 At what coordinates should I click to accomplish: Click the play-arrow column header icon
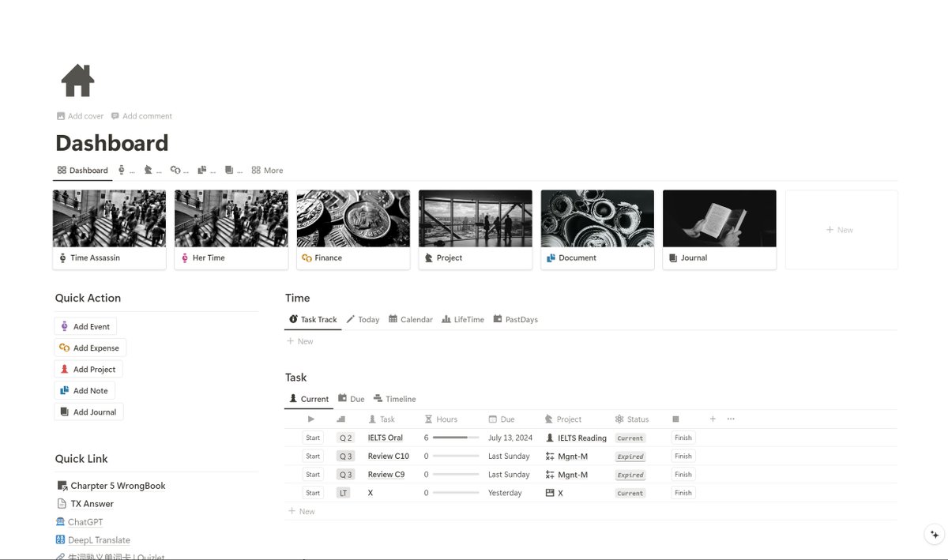tap(311, 419)
